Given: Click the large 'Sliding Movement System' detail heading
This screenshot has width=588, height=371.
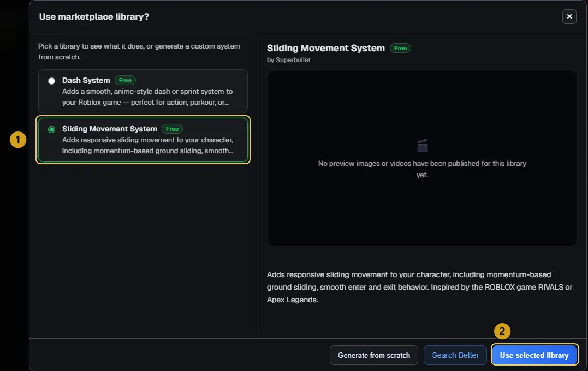Looking at the screenshot, I should (x=325, y=49).
